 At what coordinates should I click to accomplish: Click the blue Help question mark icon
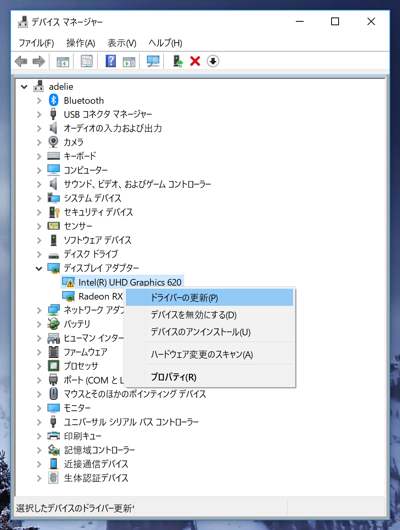pyautogui.click(x=111, y=61)
